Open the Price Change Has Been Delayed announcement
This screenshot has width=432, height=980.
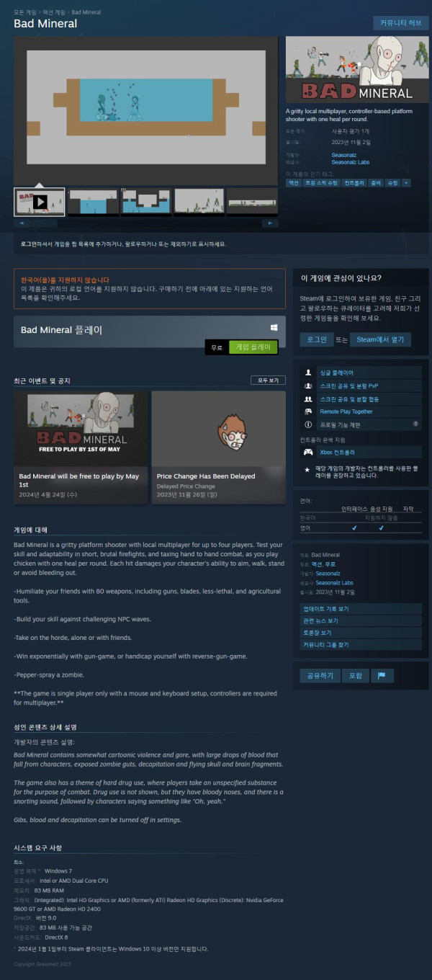click(219, 447)
